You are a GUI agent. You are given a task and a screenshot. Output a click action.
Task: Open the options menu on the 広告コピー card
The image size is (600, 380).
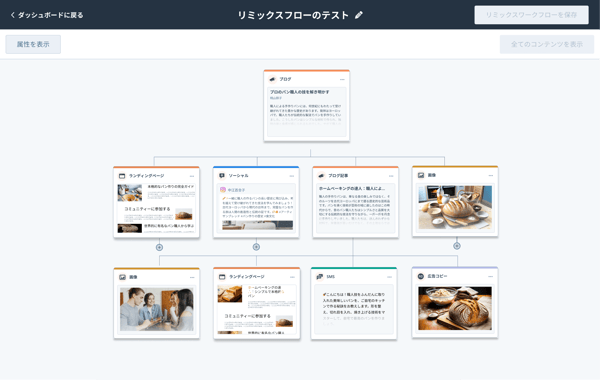point(490,276)
